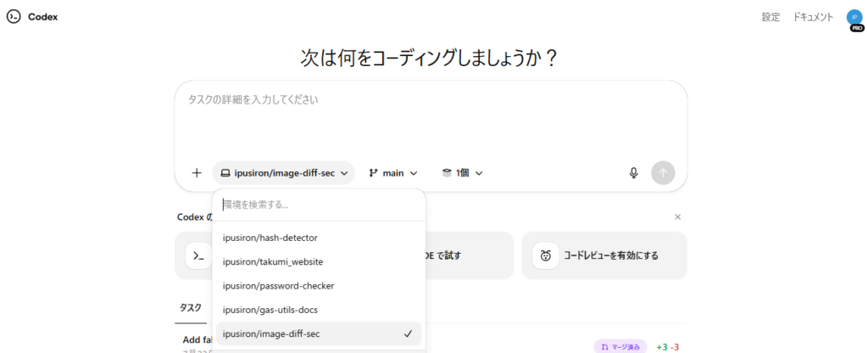
Task: Choose ipusiron/takumi_website environment
Action: click(x=272, y=261)
